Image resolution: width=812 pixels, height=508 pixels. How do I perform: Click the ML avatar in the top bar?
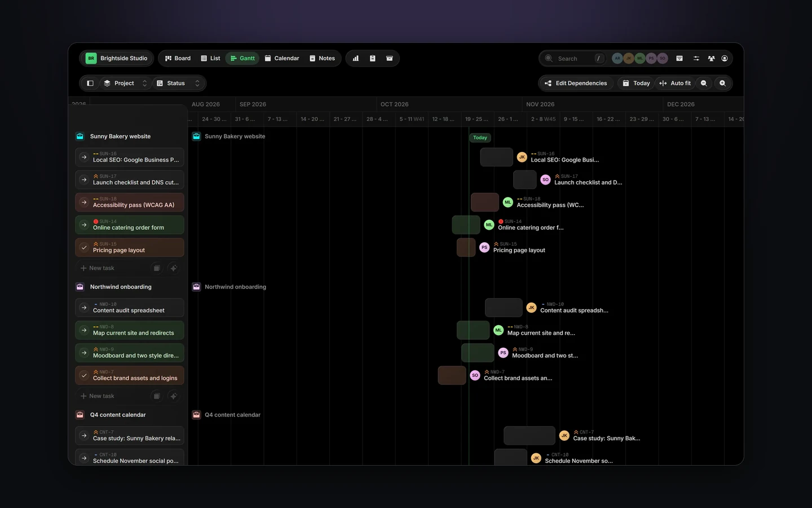tap(640, 58)
